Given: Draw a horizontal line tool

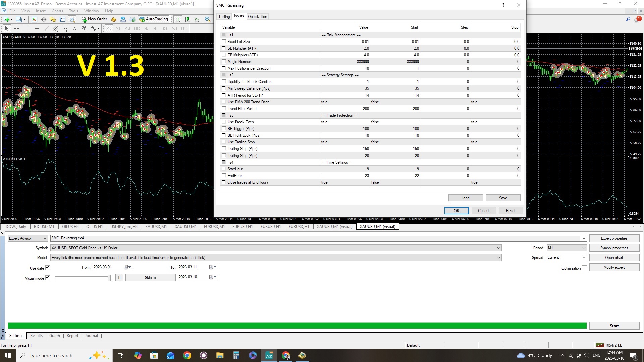Looking at the screenshot, I should click(37, 28).
